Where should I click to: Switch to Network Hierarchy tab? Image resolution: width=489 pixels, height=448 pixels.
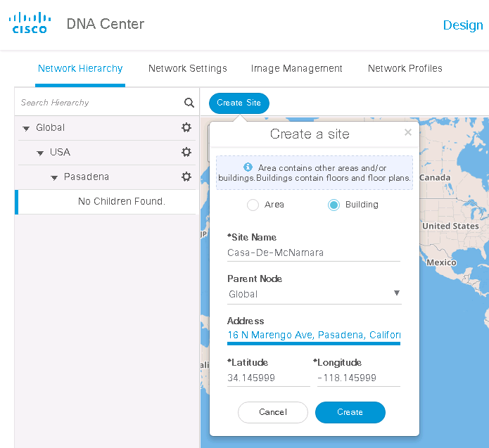click(80, 68)
